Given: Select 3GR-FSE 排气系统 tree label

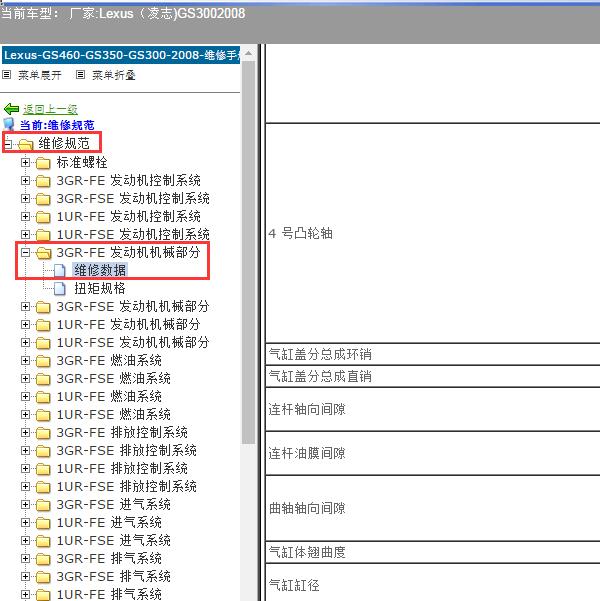Looking at the screenshot, I should point(113,576).
